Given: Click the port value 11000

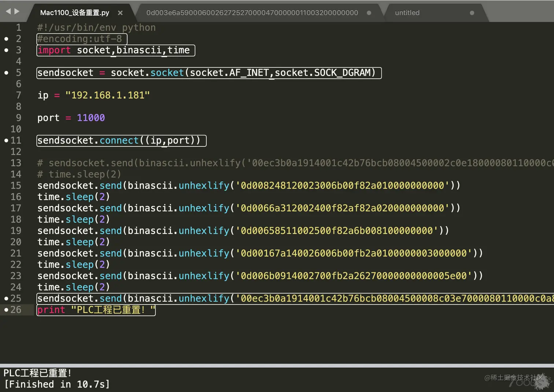Looking at the screenshot, I should point(91,118).
